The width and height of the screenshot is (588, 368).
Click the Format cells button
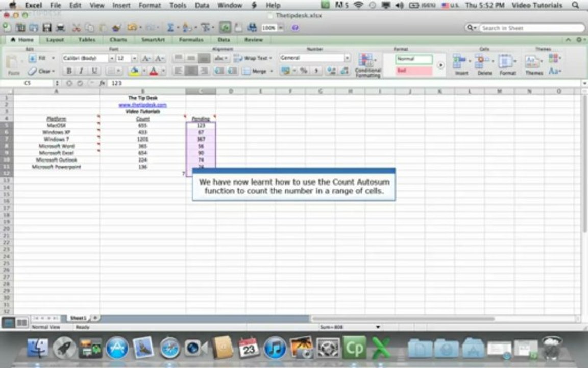click(x=507, y=64)
